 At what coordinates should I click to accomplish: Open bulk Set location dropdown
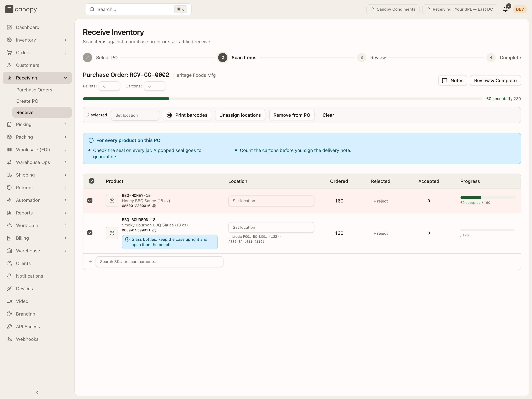(135, 115)
